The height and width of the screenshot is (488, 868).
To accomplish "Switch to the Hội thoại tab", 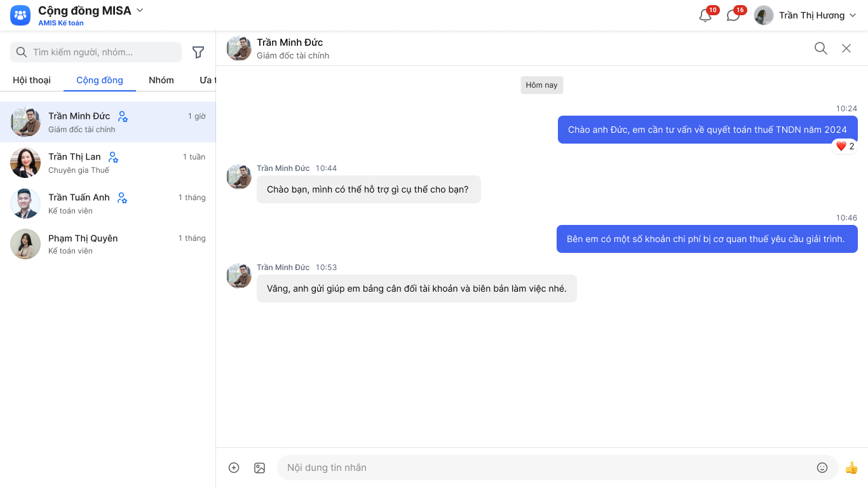I will (x=32, y=80).
